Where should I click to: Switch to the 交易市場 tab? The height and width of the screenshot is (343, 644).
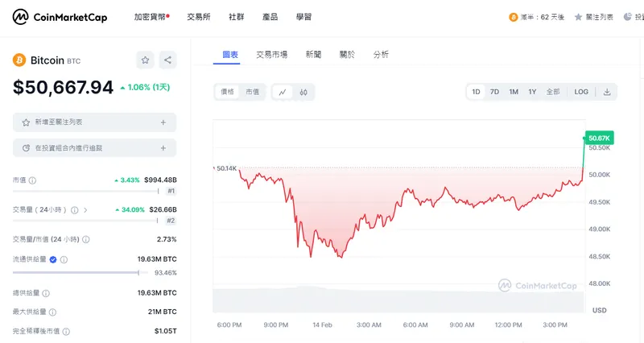[x=272, y=54]
